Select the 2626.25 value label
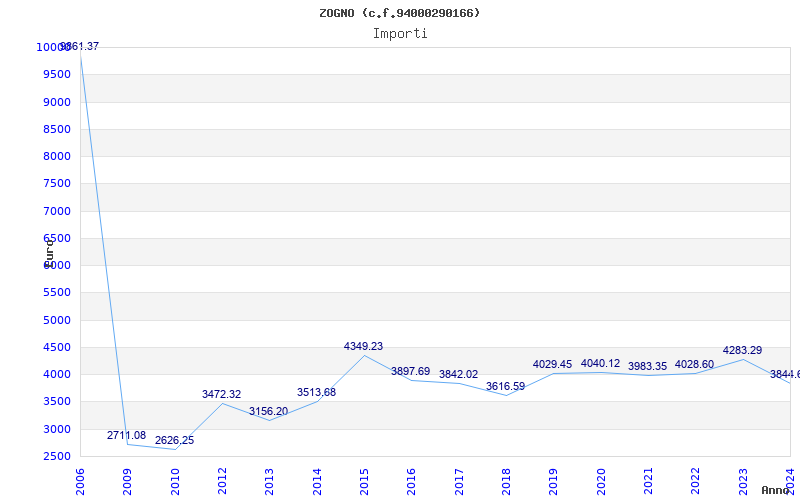This screenshot has width=800, height=500. point(174,440)
